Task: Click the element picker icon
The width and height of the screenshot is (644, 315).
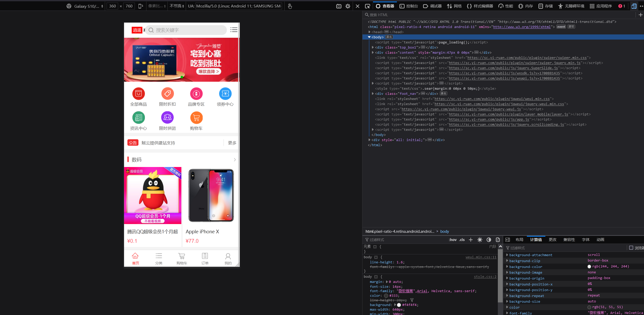Action: 368,6
